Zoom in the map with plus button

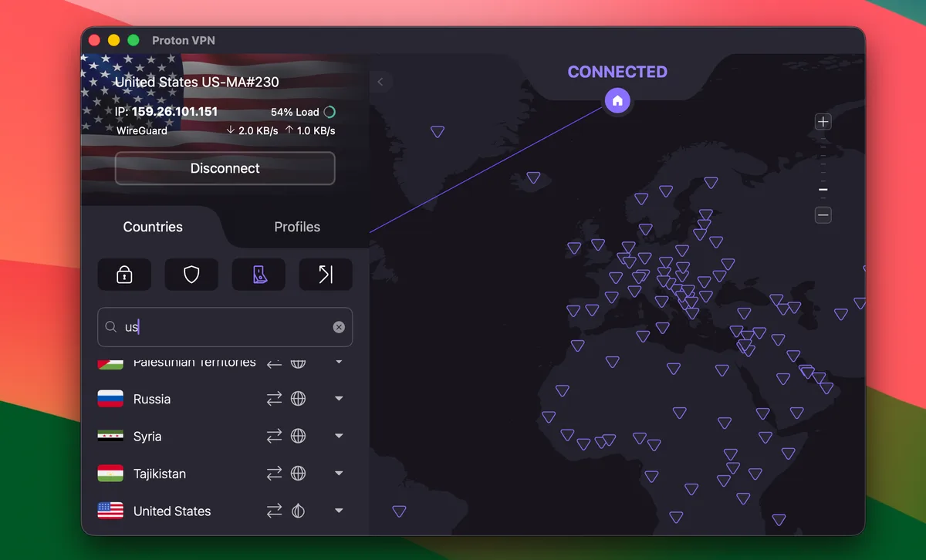(x=823, y=122)
